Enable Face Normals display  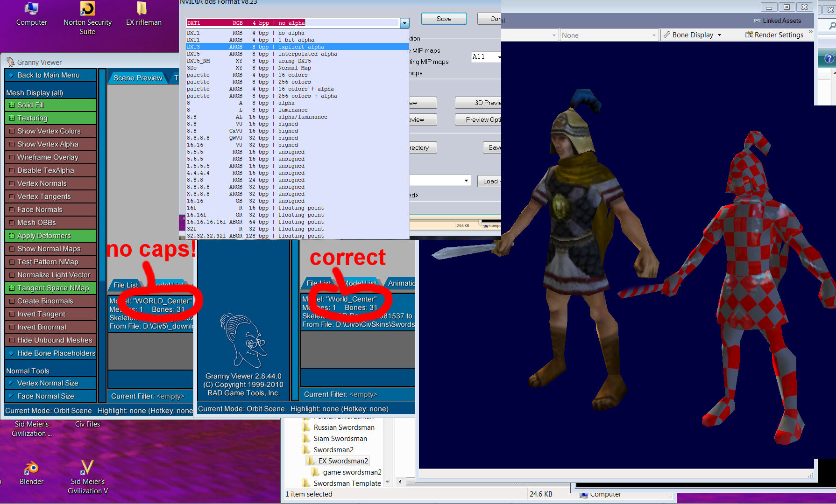tap(50, 210)
